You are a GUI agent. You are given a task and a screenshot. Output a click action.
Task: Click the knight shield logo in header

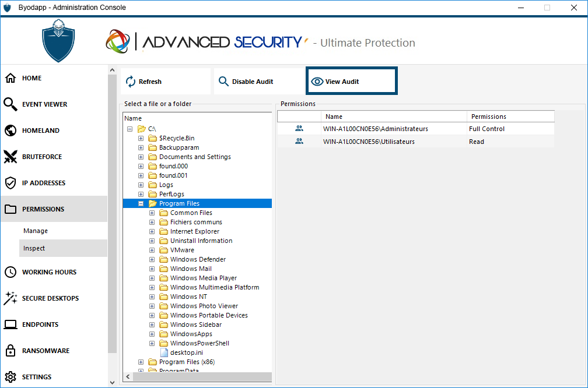58,41
